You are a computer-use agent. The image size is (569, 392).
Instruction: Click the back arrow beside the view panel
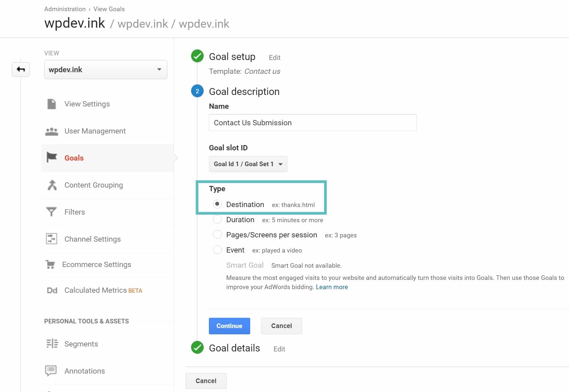pos(20,69)
